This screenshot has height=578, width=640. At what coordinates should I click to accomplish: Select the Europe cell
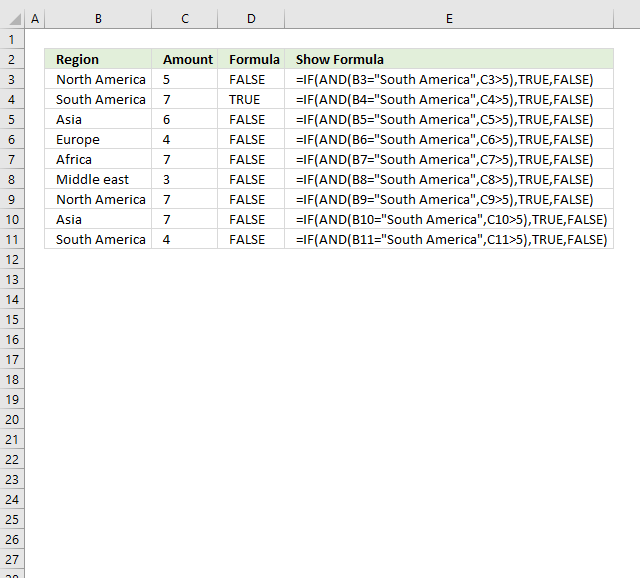[x=98, y=139]
